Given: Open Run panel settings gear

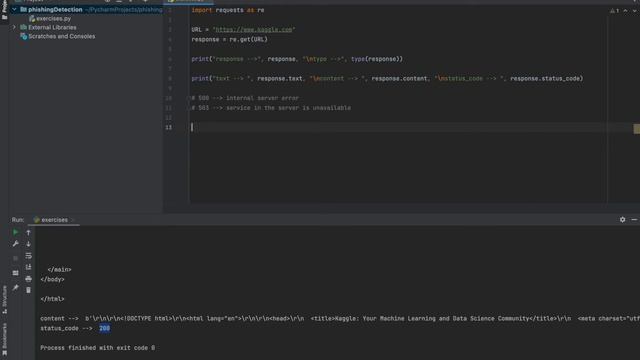Looking at the screenshot, I should click(x=622, y=220).
